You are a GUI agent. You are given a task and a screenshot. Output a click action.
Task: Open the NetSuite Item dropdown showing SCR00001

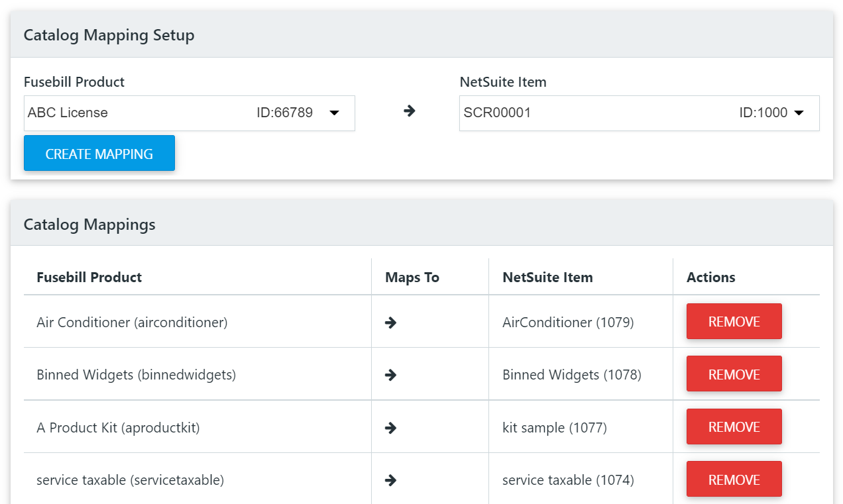640,113
